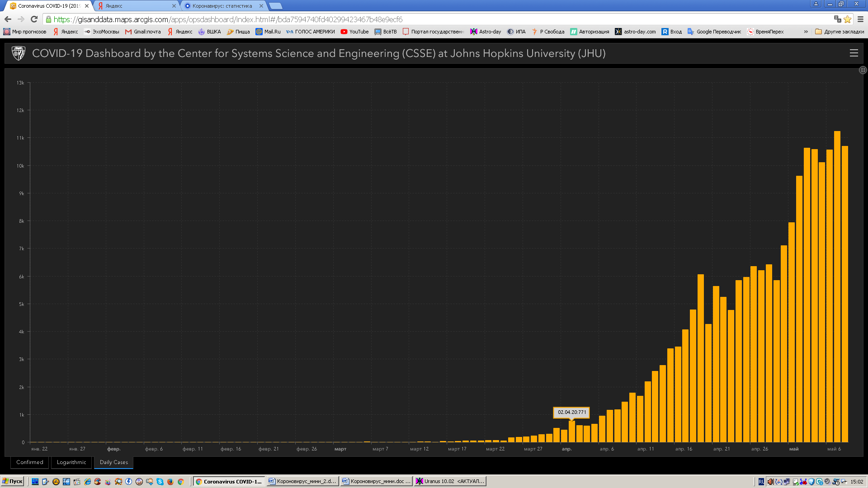Viewport: 868px width, 488px height.
Task: Open the YouTube bookmark
Action: pyautogui.click(x=354, y=32)
